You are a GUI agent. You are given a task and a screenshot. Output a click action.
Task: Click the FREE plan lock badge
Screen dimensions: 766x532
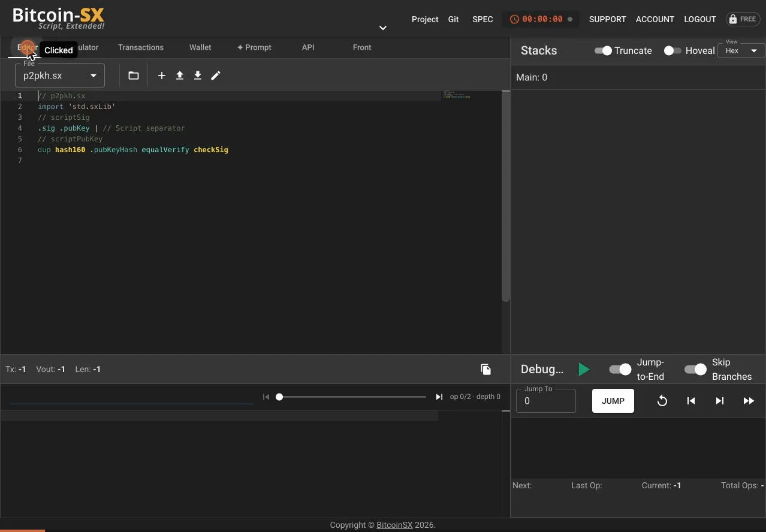(742, 19)
